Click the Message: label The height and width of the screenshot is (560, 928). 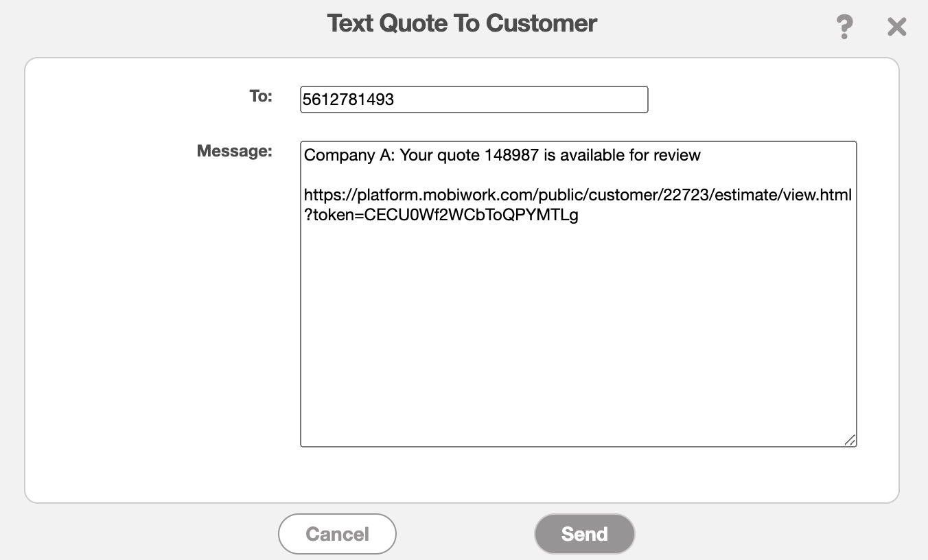click(235, 151)
